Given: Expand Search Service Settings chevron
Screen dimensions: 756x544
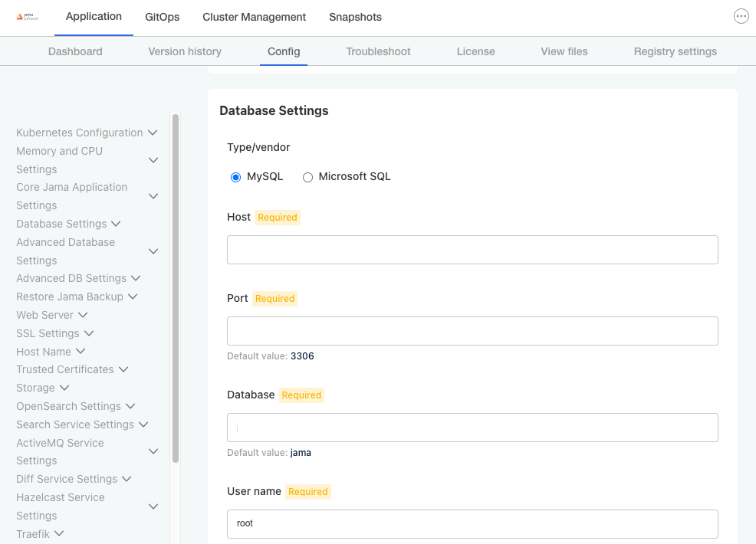Looking at the screenshot, I should point(143,424).
